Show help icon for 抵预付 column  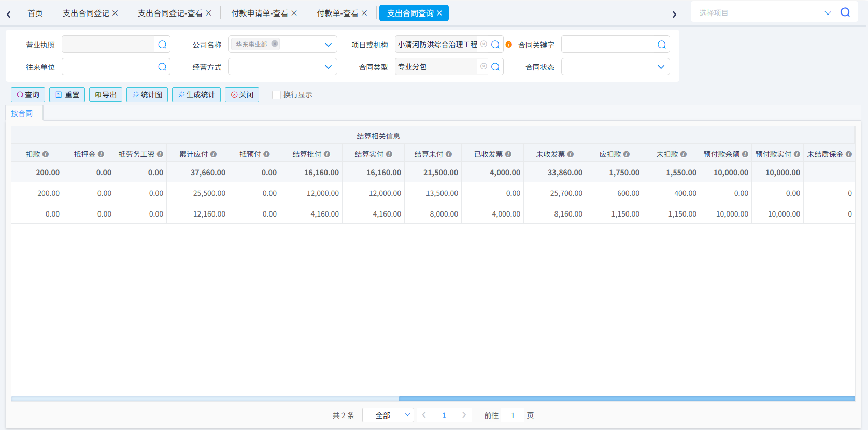pos(266,154)
